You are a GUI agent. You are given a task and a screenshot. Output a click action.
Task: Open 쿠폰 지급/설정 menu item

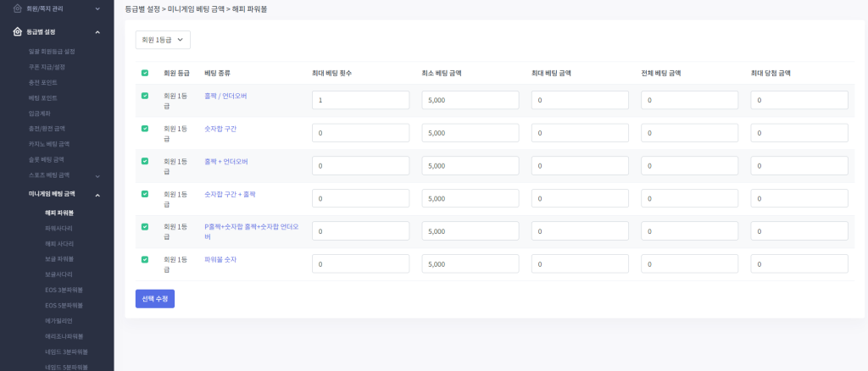(47, 67)
